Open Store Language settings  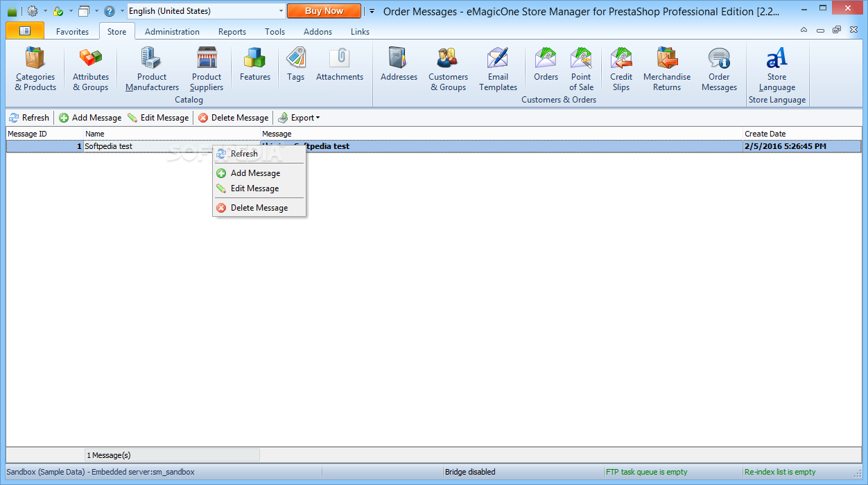[x=776, y=69]
